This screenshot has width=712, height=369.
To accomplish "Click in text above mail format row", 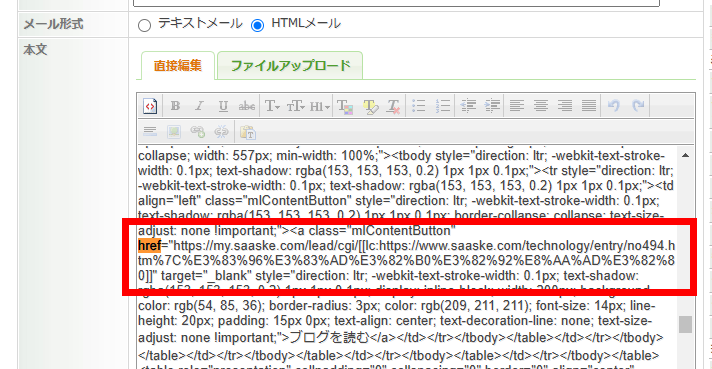I will point(396,3).
